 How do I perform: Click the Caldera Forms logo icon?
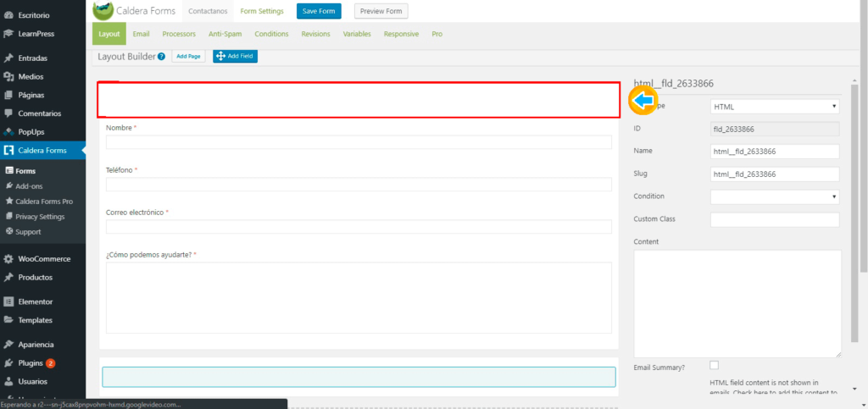(102, 11)
